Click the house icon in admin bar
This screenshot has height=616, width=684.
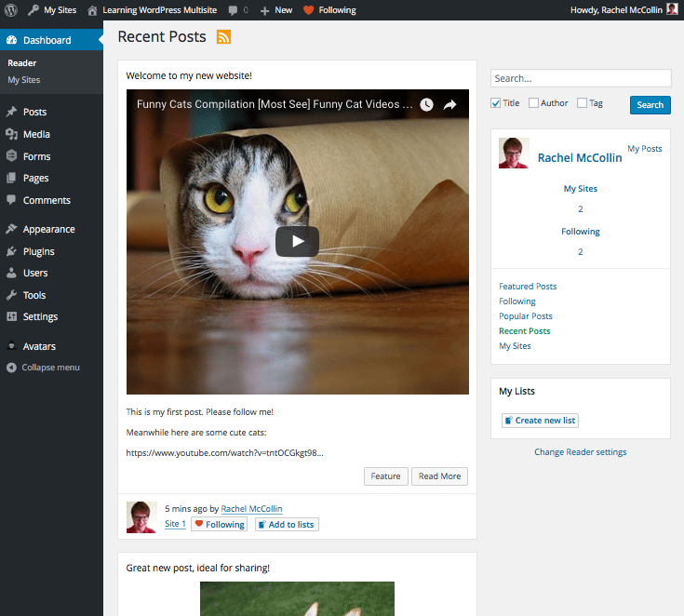(x=92, y=10)
